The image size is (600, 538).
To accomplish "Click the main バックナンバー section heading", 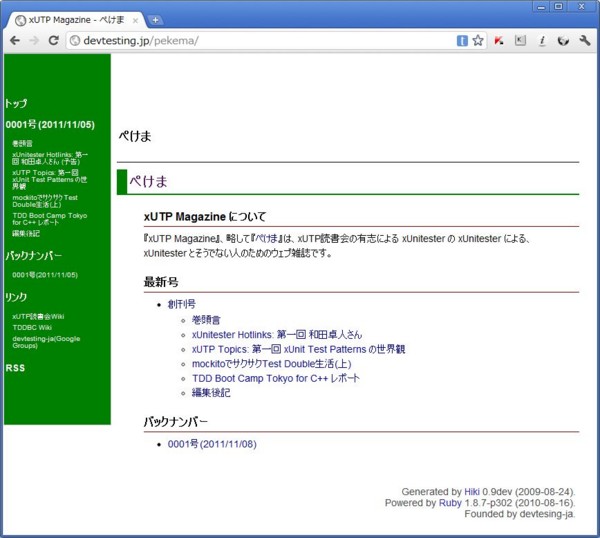I will pyautogui.click(x=176, y=422).
